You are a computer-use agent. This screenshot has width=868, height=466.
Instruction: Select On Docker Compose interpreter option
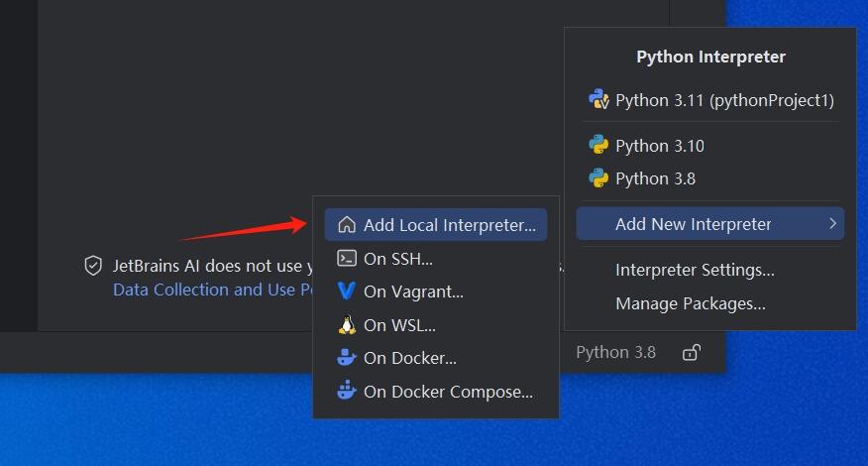point(436,392)
